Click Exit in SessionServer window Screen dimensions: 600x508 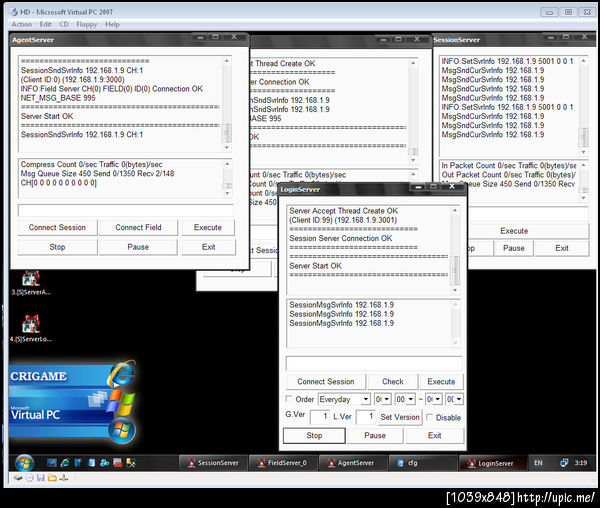coord(562,248)
